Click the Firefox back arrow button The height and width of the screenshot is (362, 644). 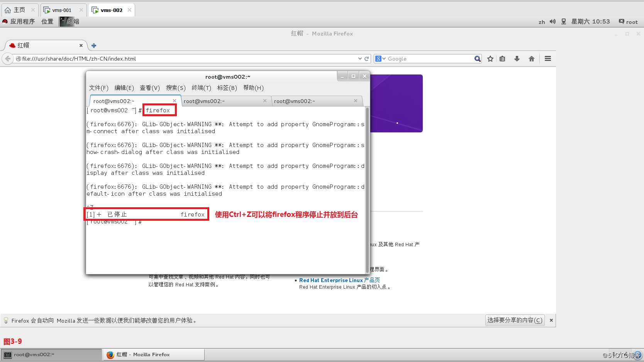tap(8, 59)
